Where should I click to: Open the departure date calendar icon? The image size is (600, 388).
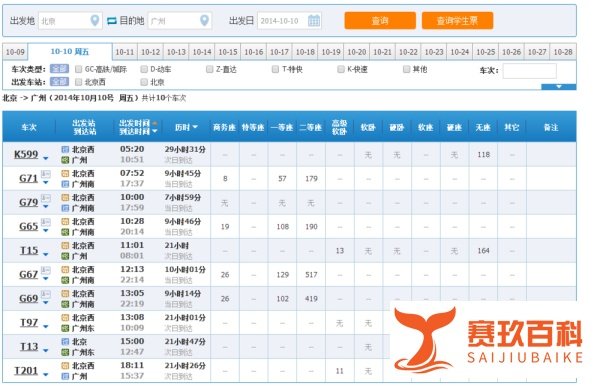pos(314,20)
